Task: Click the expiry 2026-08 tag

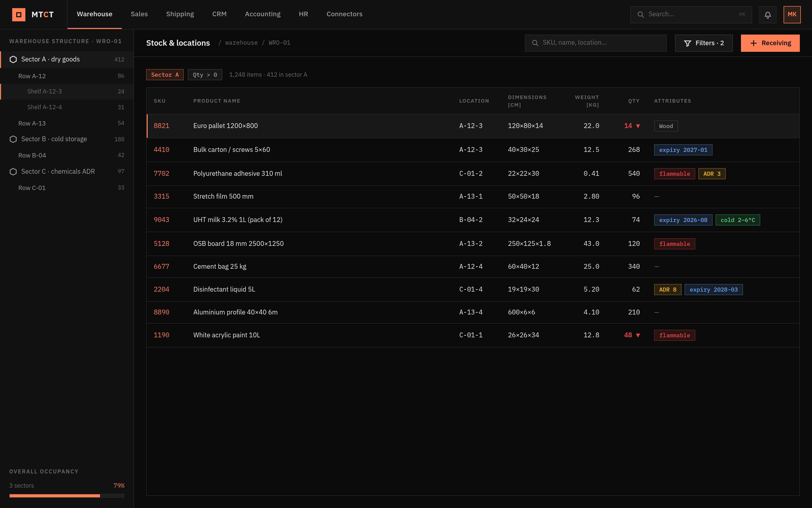Action: 683,220
